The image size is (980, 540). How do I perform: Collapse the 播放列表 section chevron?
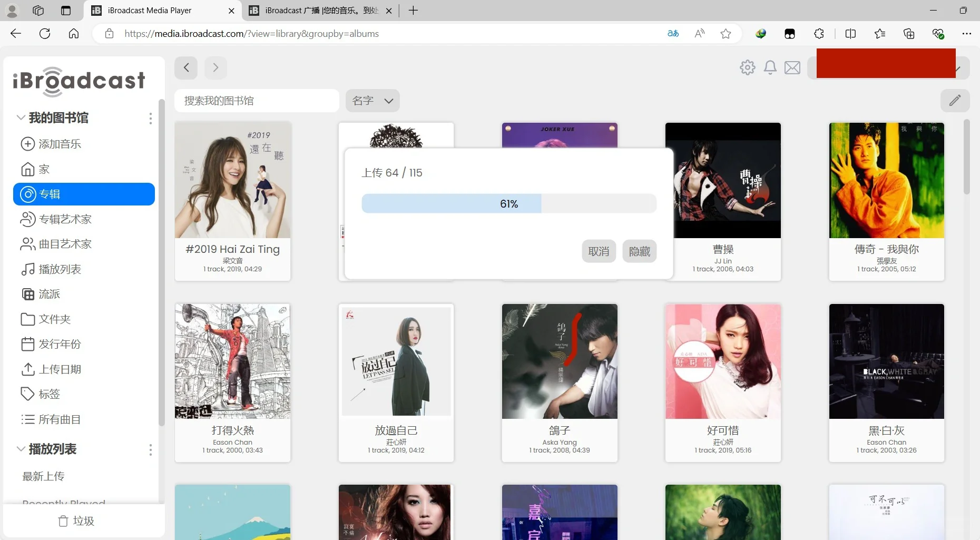tap(21, 449)
